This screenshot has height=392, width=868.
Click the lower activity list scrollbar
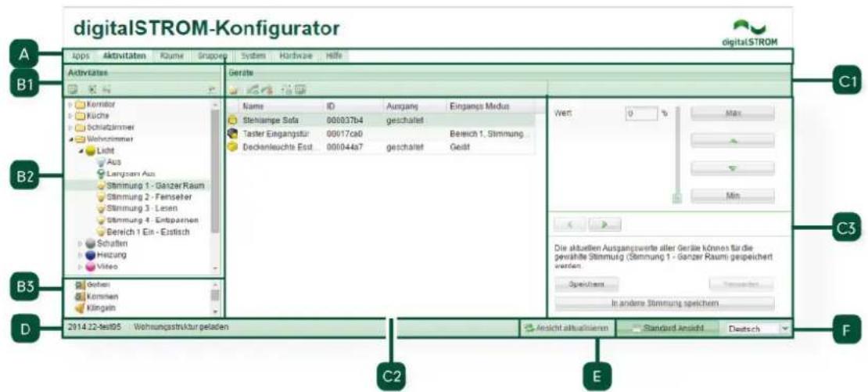pos(215,297)
